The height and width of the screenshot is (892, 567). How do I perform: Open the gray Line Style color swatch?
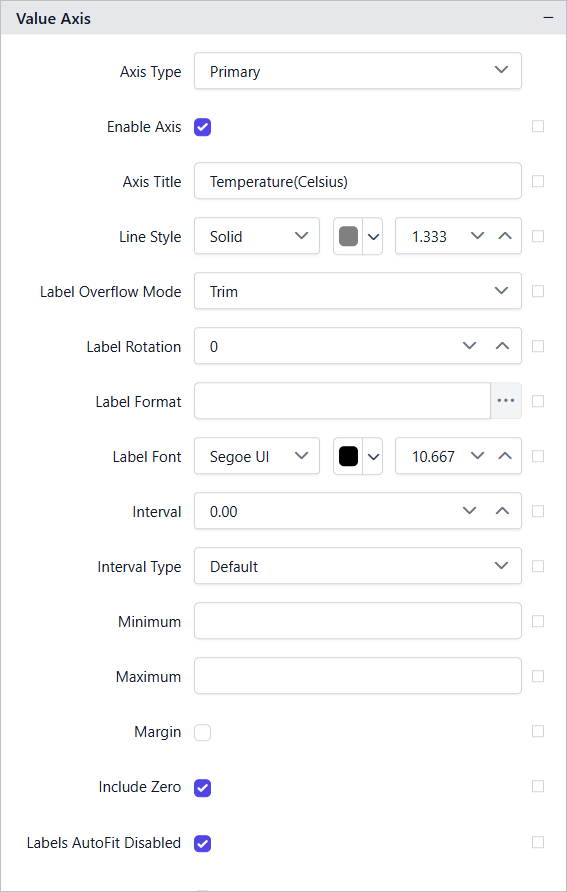[349, 236]
